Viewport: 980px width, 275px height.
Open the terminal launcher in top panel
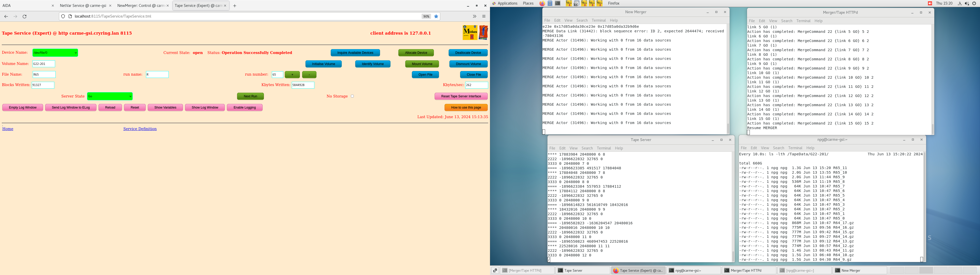(x=558, y=3)
